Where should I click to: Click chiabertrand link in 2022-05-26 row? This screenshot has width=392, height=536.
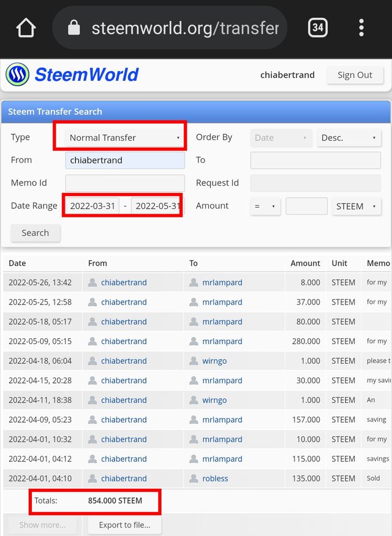124,282
